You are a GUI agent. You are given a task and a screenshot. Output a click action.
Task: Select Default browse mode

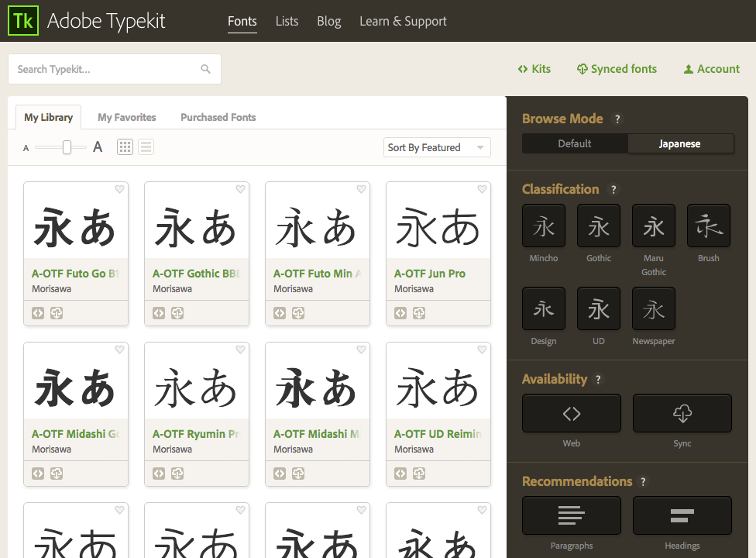(575, 143)
